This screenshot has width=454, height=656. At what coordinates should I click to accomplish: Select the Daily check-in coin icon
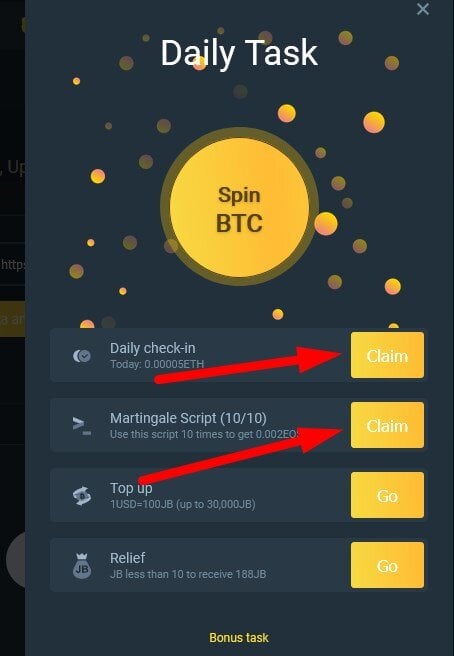pyautogui.click(x=82, y=356)
